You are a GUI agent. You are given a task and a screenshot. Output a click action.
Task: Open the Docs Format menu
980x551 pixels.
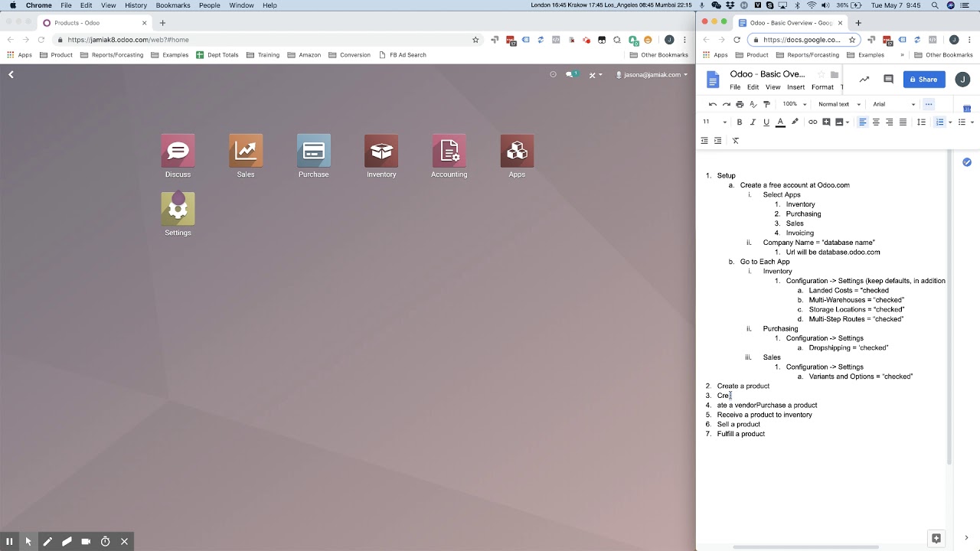[x=822, y=87]
